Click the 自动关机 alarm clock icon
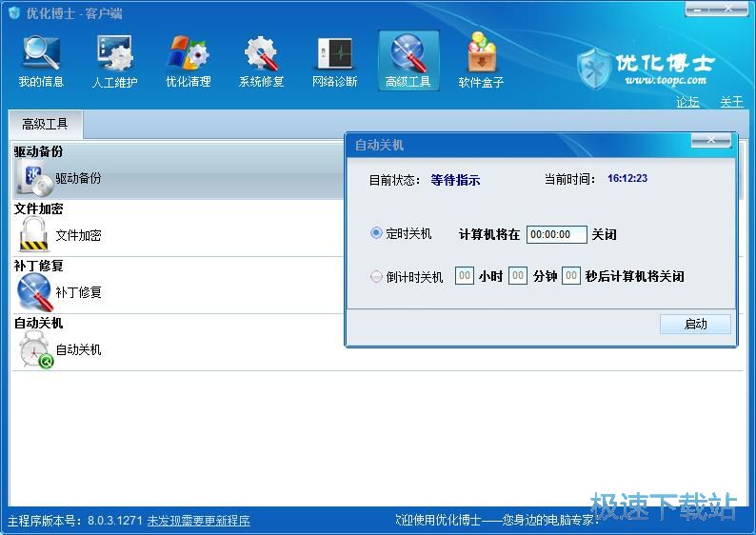The width and height of the screenshot is (756, 535). [x=35, y=349]
